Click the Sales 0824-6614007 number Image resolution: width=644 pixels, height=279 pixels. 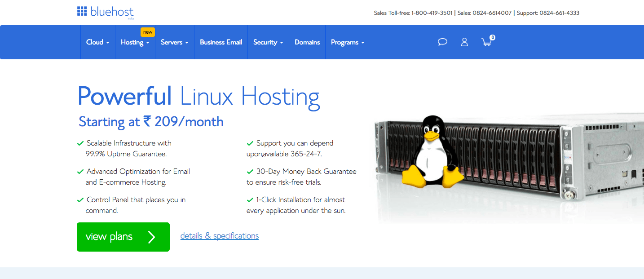[485, 13]
